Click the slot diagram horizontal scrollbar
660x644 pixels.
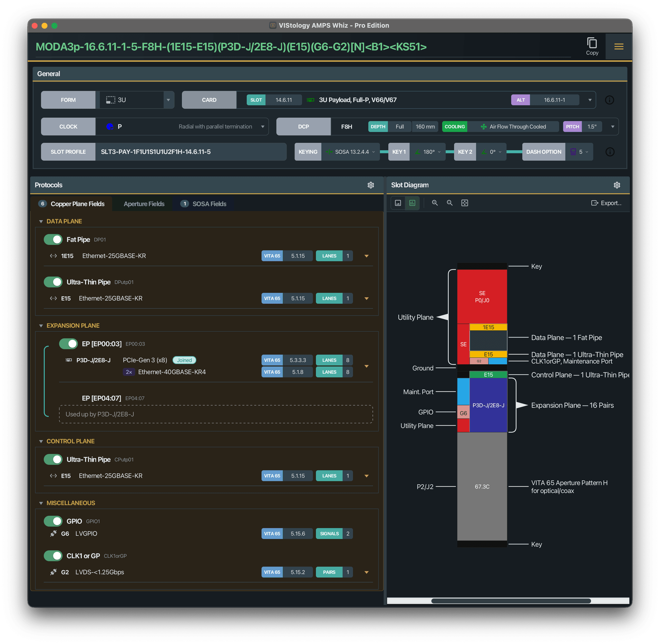tap(510, 601)
